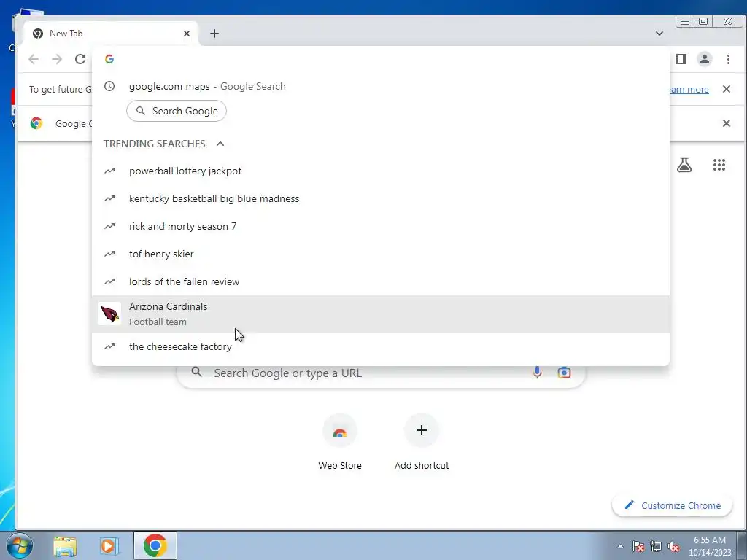
Task: Choose 'rick and morty season 7' suggestion
Action: 381,226
